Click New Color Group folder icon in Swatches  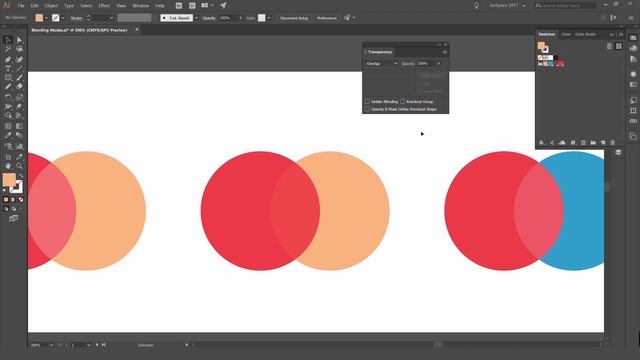(x=593, y=143)
